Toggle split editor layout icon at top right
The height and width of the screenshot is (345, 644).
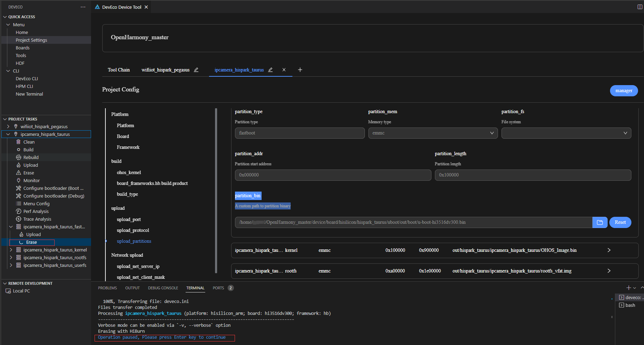(x=640, y=7)
